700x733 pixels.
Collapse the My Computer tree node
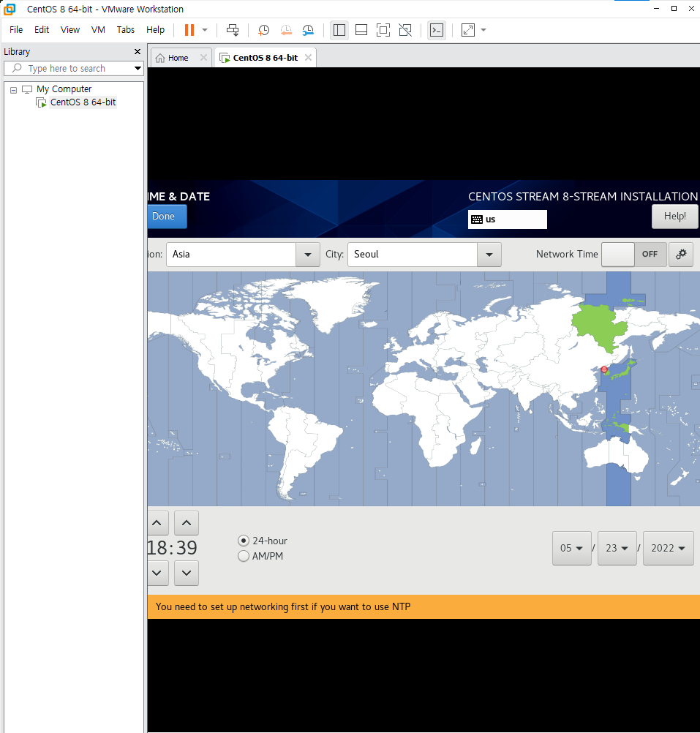(x=14, y=90)
